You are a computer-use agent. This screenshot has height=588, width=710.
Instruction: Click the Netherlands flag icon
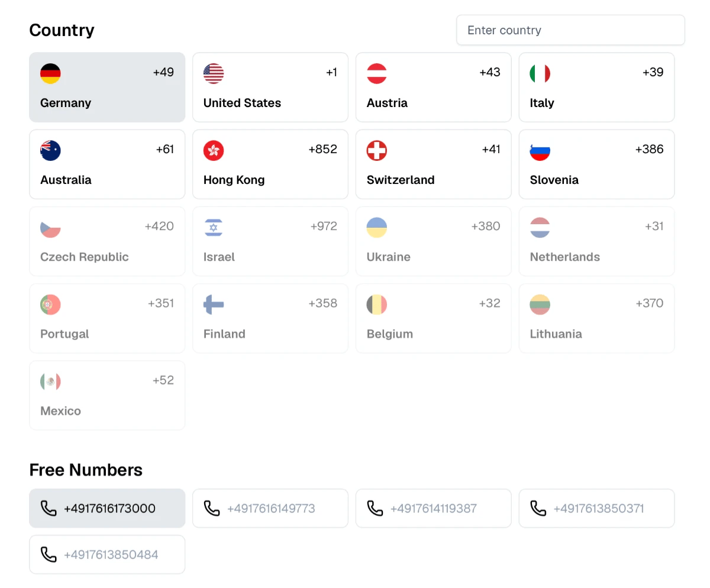540,228
